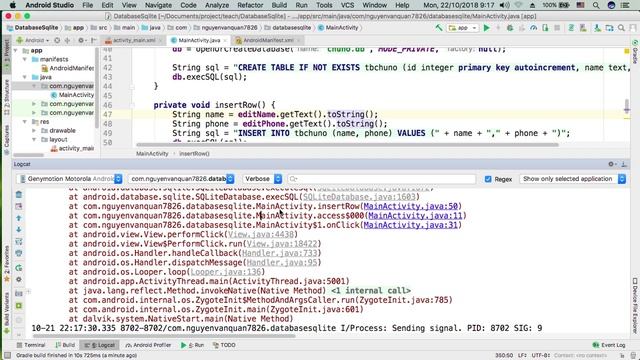
Task: Open the Event Log button
Action: [609, 345]
